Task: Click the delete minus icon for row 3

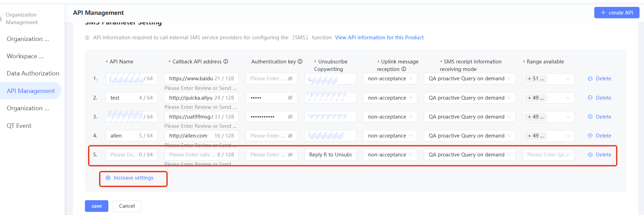Action: click(x=590, y=117)
